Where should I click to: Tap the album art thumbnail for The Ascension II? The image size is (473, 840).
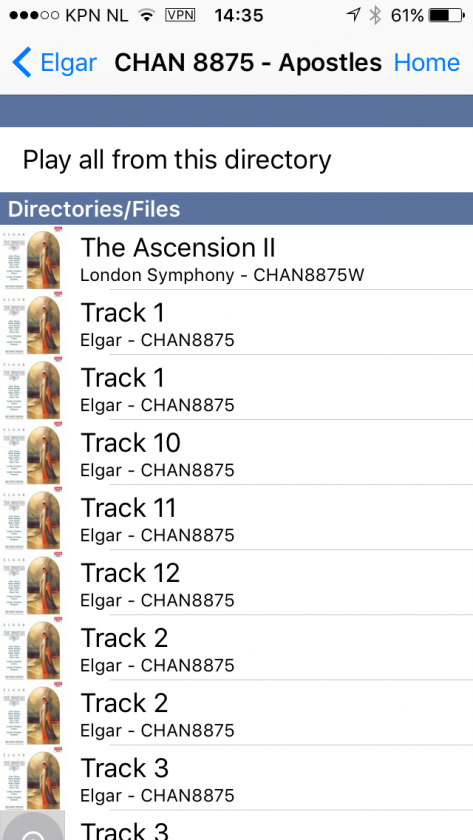[32, 258]
